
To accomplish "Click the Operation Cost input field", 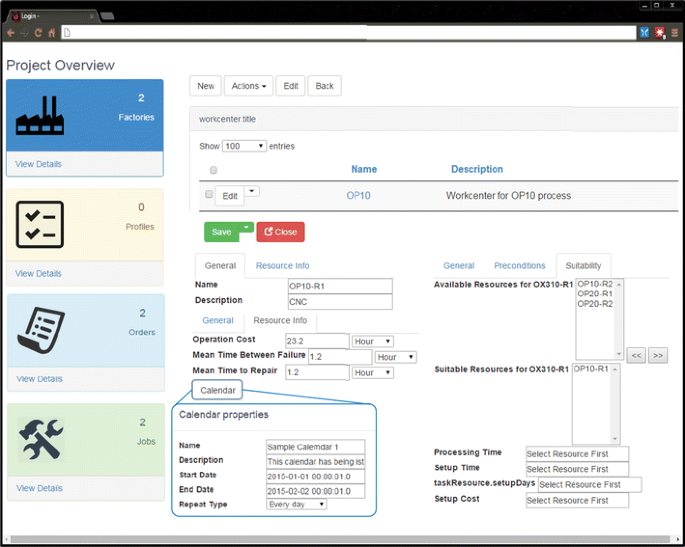I will (x=317, y=341).
